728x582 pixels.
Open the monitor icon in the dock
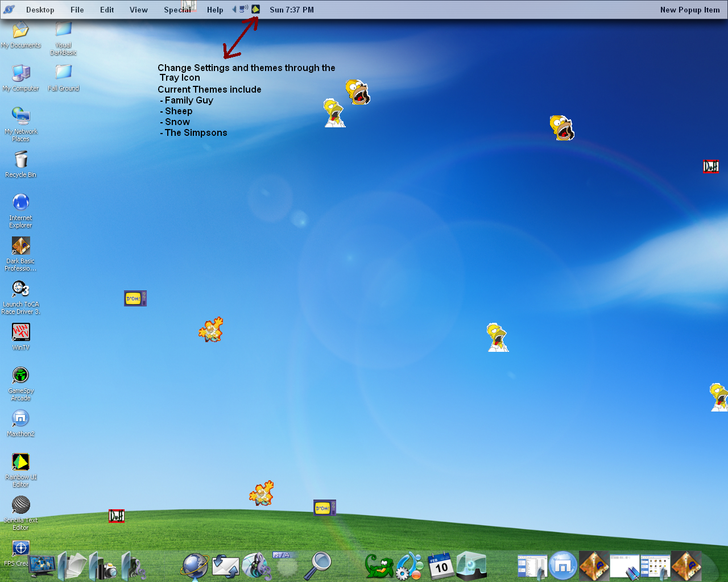[x=43, y=566]
